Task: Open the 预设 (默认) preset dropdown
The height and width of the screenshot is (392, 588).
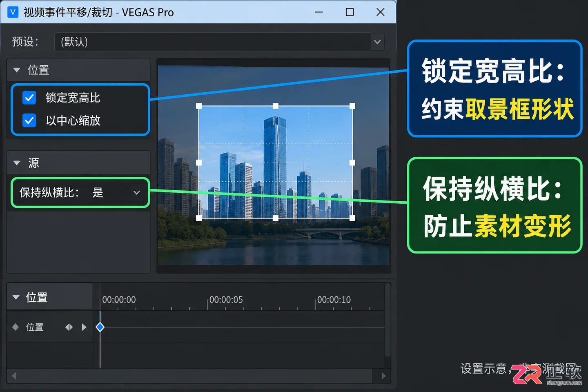Action: (219, 42)
